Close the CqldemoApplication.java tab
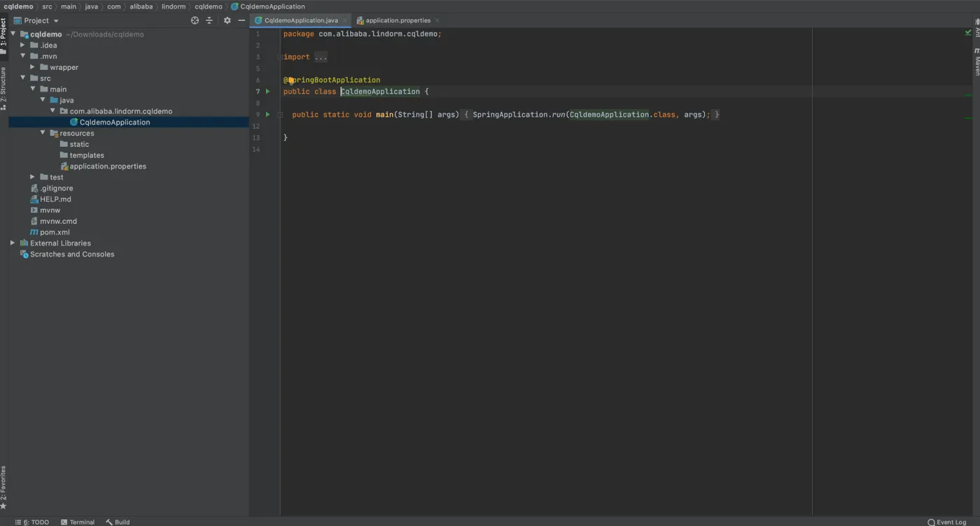The height and width of the screenshot is (526, 980). point(344,21)
